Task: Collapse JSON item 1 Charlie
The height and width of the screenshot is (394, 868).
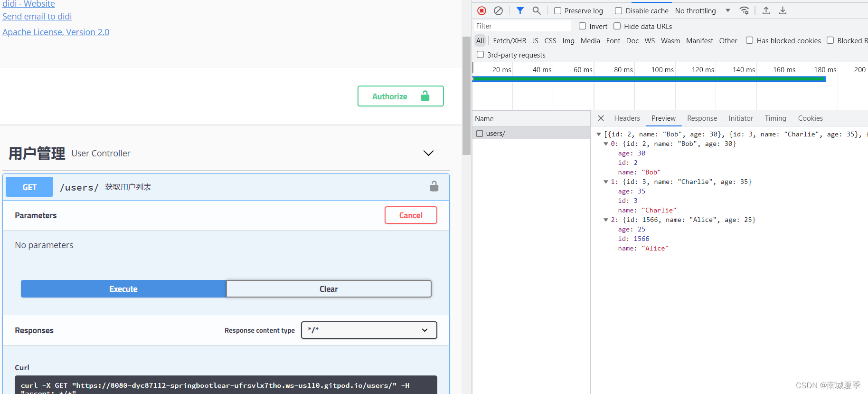Action: point(606,182)
